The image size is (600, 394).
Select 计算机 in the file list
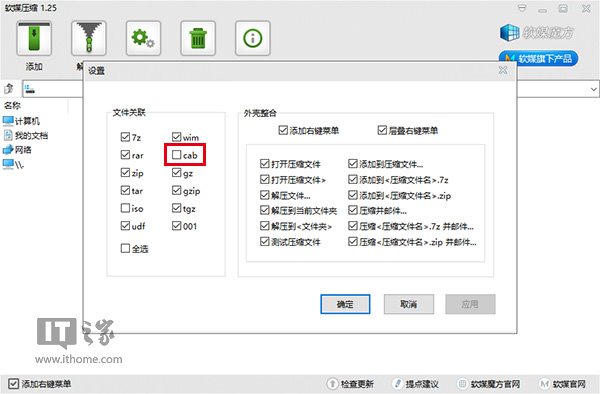click(21, 121)
